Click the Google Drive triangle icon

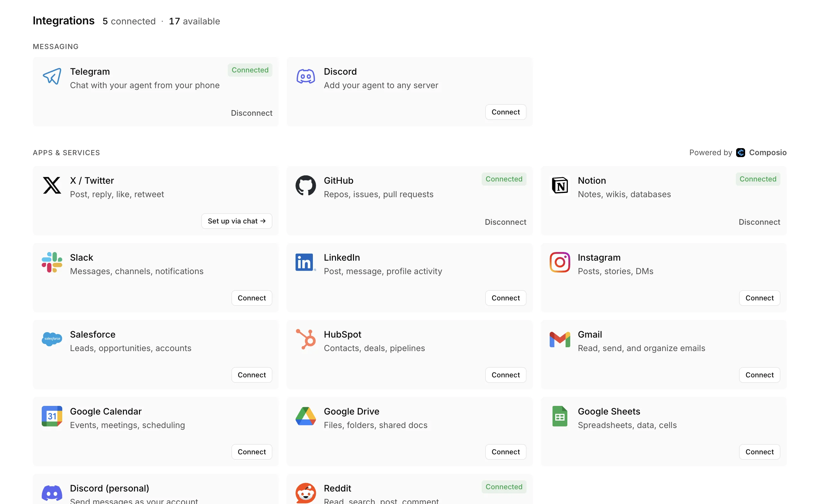tap(305, 416)
